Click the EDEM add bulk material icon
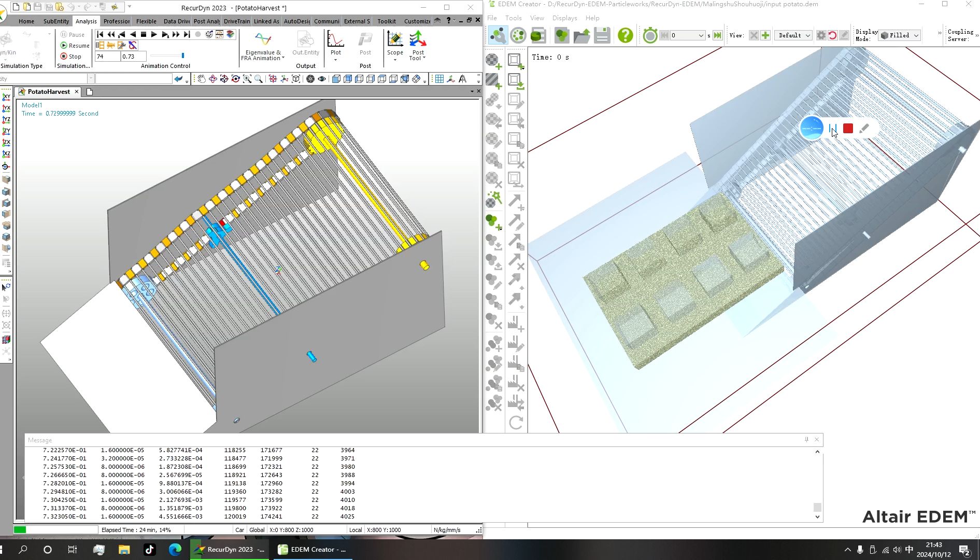Screen dimensions: 980x560 494,61
